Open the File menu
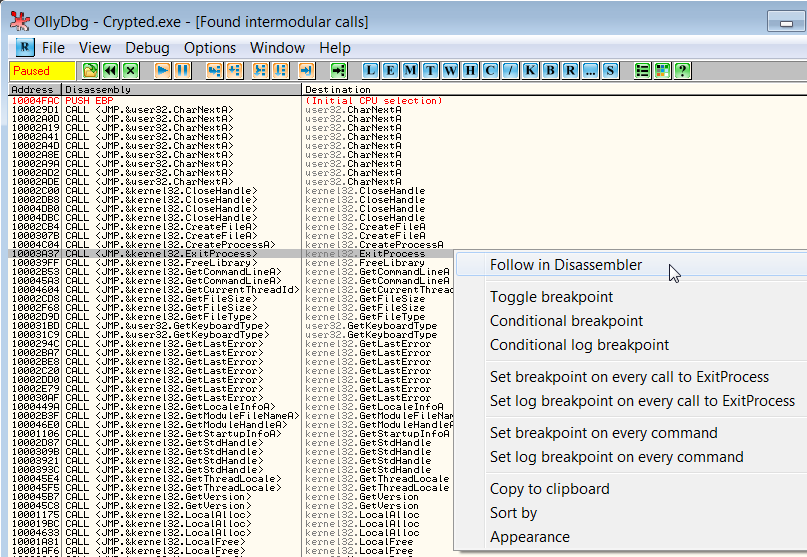The width and height of the screenshot is (807, 557). 53,48
